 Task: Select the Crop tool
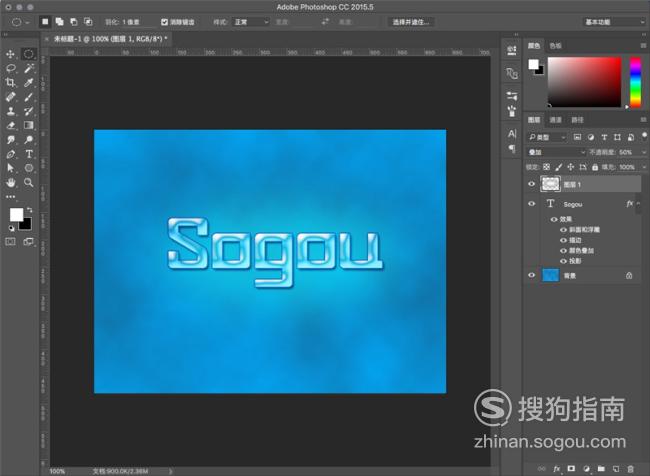click(11, 83)
